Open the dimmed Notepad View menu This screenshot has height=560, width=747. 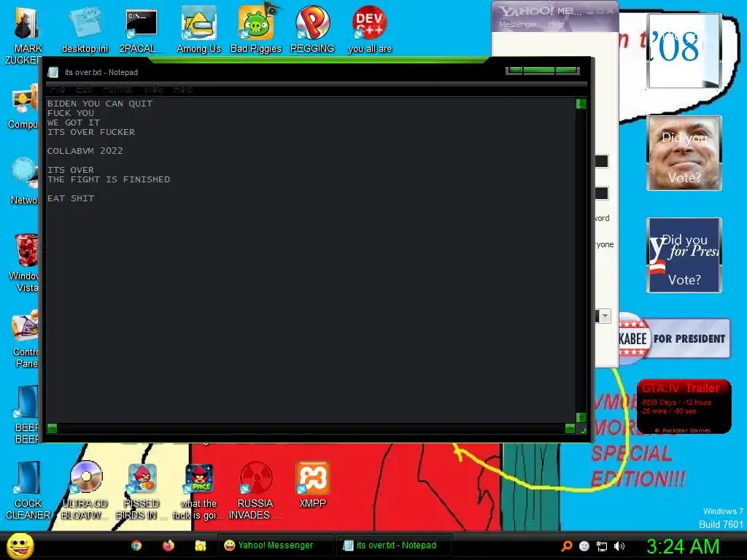tap(153, 89)
